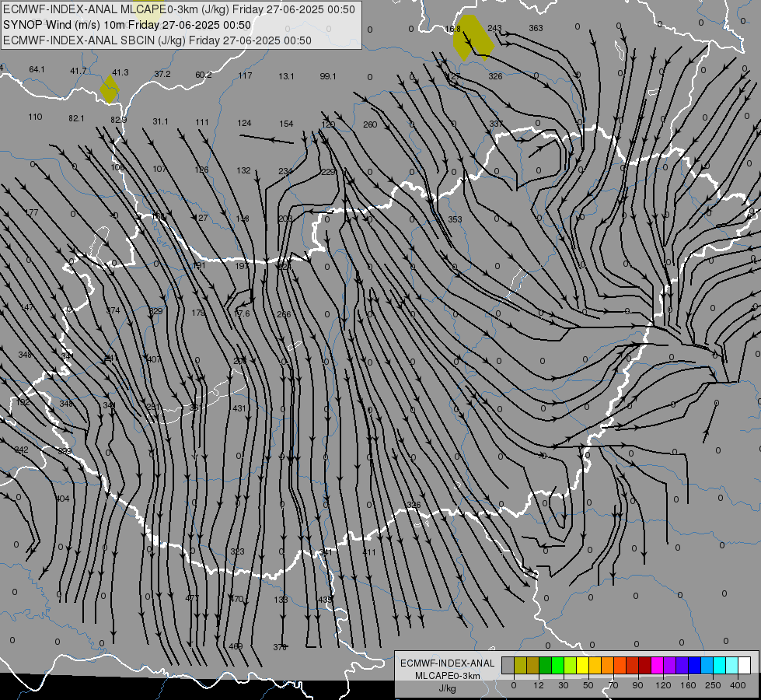This screenshot has width=761, height=700.
Task: Click the SBCIN header line
Action: point(157,40)
